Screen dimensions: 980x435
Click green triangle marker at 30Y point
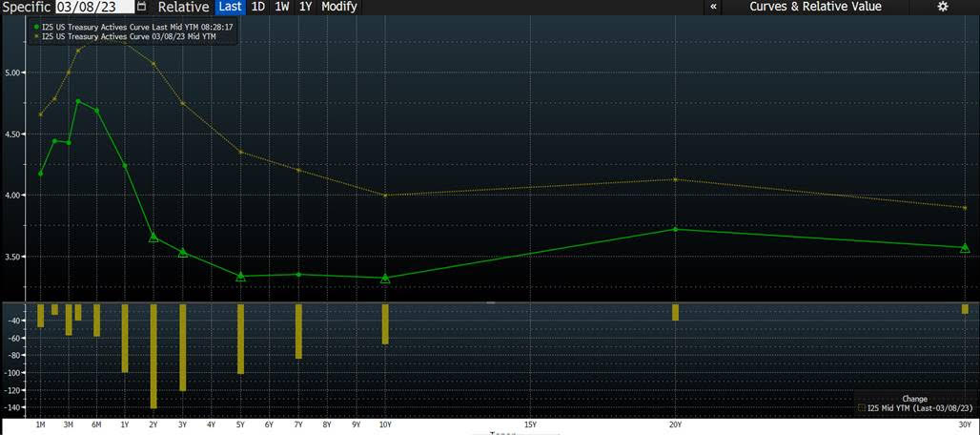(965, 248)
